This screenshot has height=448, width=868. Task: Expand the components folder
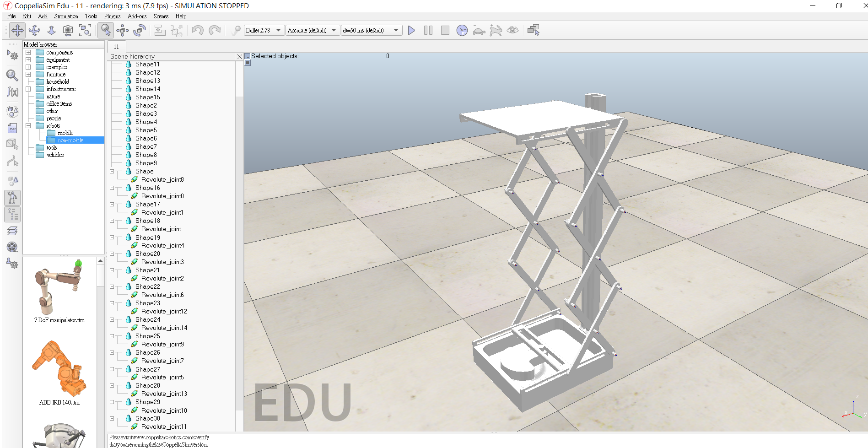(28, 53)
